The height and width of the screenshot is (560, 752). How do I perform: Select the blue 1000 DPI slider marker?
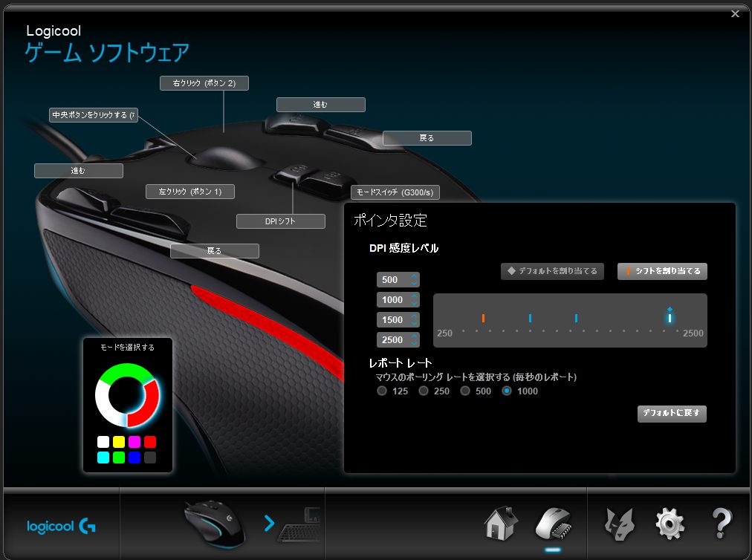click(x=530, y=318)
